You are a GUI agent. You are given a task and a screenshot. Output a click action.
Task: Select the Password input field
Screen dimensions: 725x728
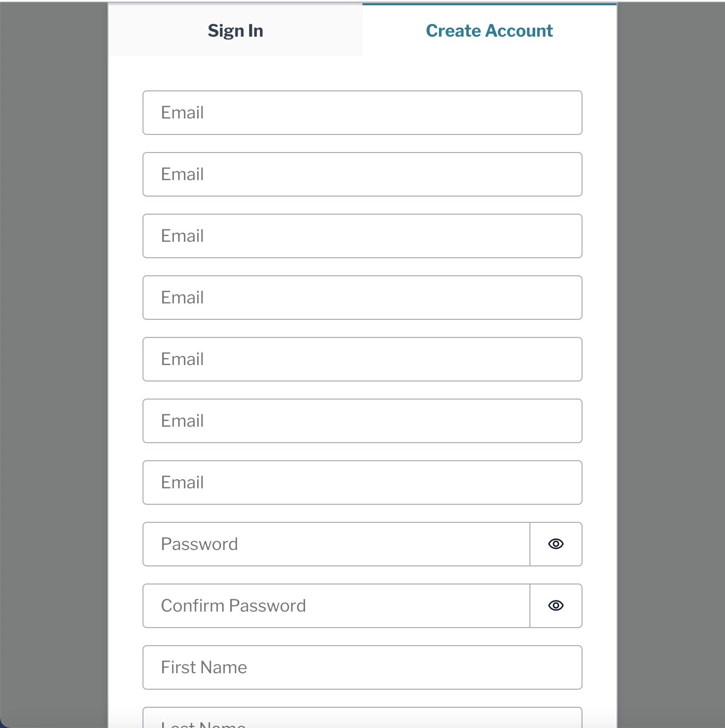(x=336, y=544)
